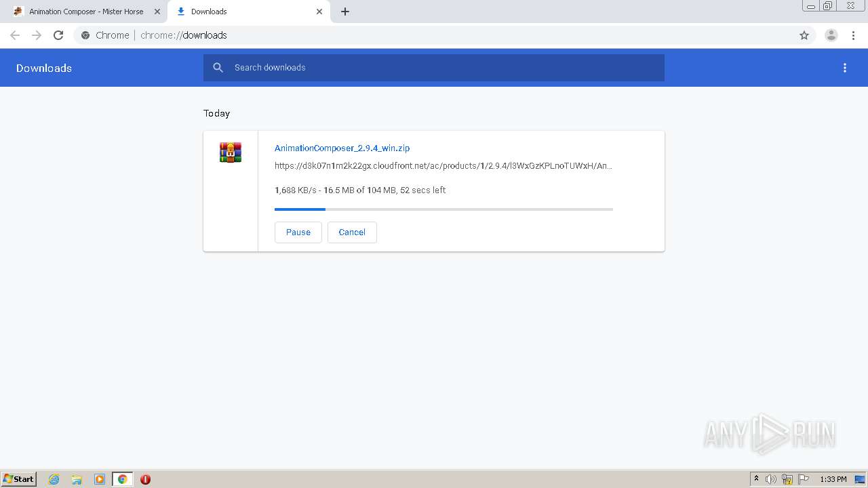The image size is (868, 488).
Task: Click the download speed status text
Action: pos(360,190)
